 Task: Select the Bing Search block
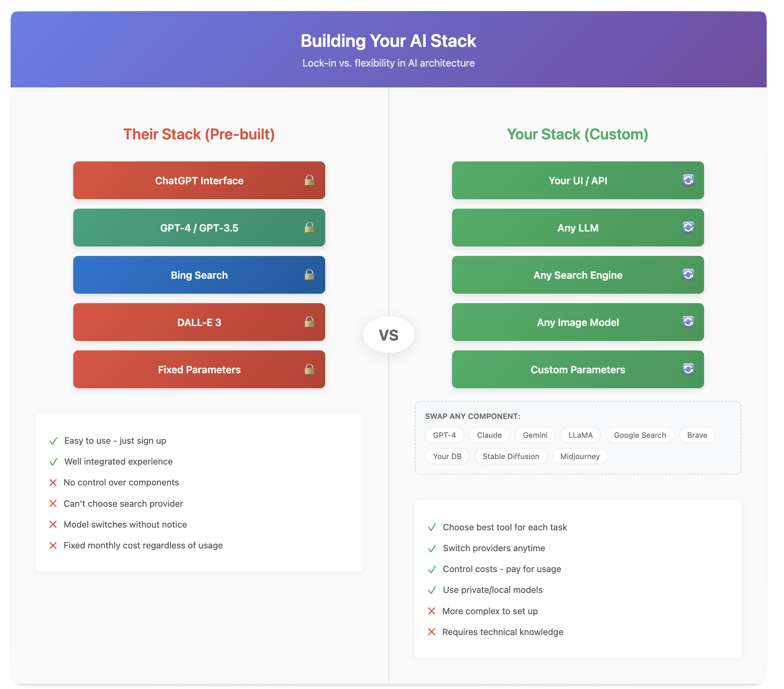coord(199,275)
